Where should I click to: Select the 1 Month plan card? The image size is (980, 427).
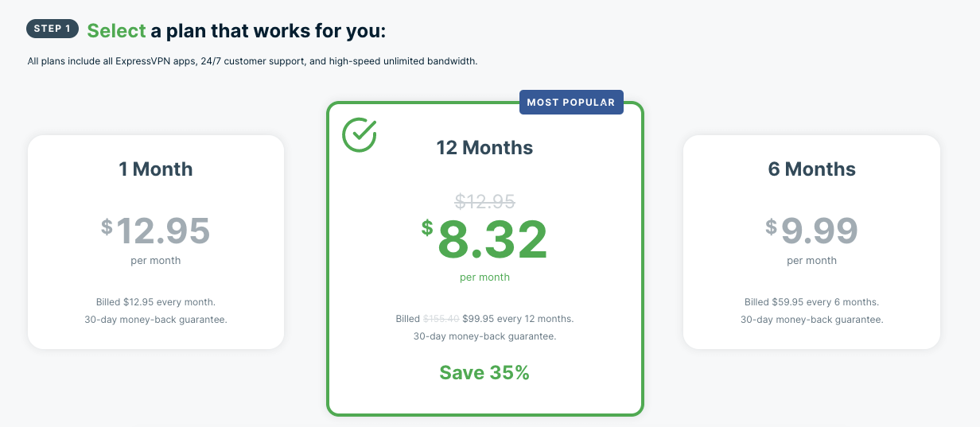click(156, 242)
